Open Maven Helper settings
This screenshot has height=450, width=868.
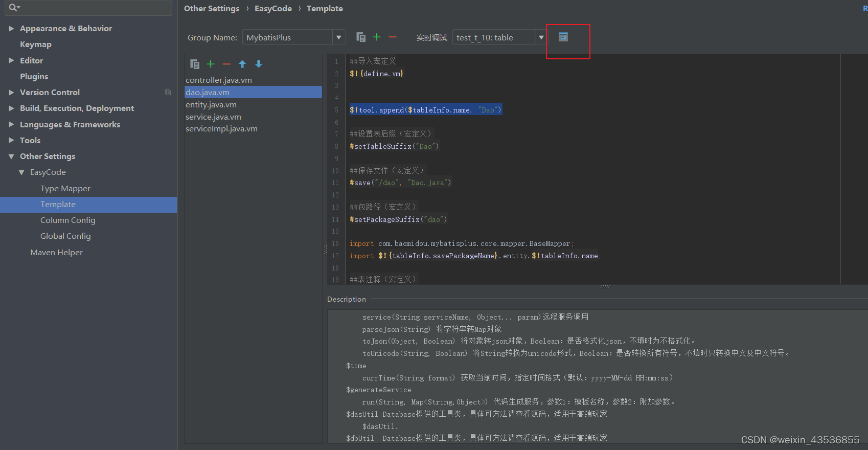point(56,253)
